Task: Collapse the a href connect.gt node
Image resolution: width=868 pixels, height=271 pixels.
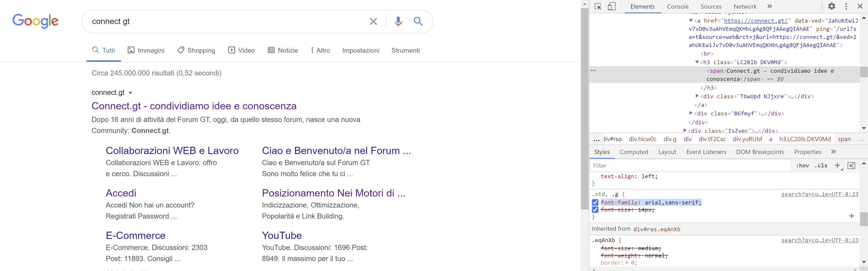Action: click(691, 21)
